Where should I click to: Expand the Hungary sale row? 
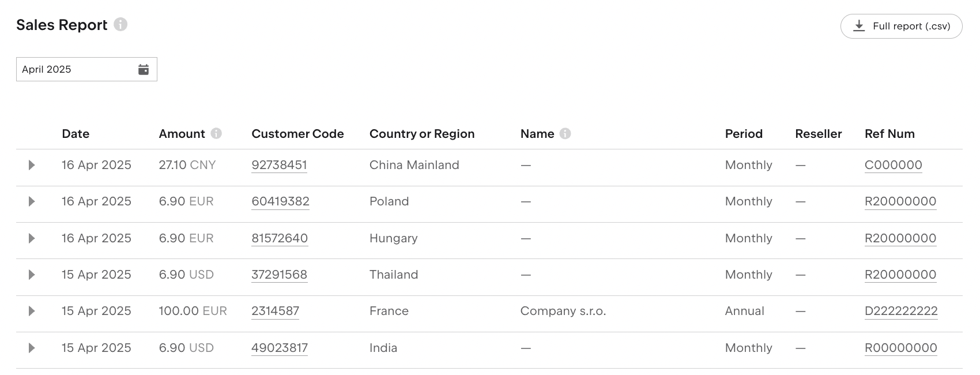click(x=32, y=238)
